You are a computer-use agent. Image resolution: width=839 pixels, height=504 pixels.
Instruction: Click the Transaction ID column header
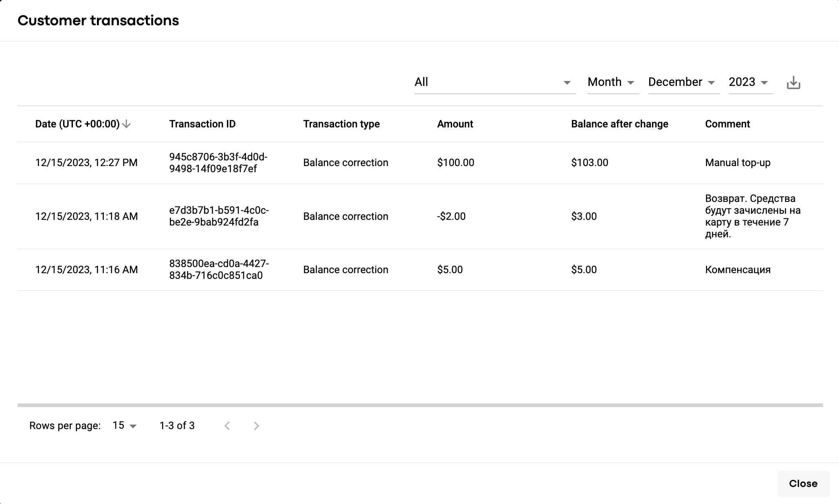coord(202,124)
